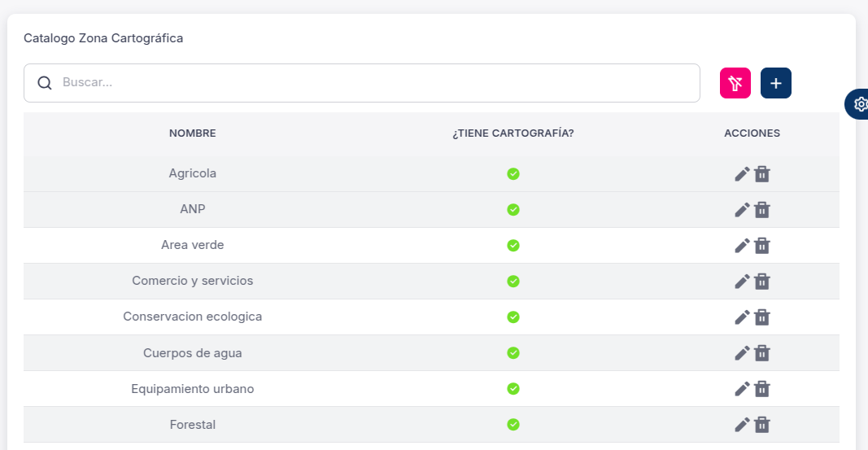Image resolution: width=868 pixels, height=450 pixels.
Task: Select the Cuerpos de agua name cell
Action: [193, 352]
